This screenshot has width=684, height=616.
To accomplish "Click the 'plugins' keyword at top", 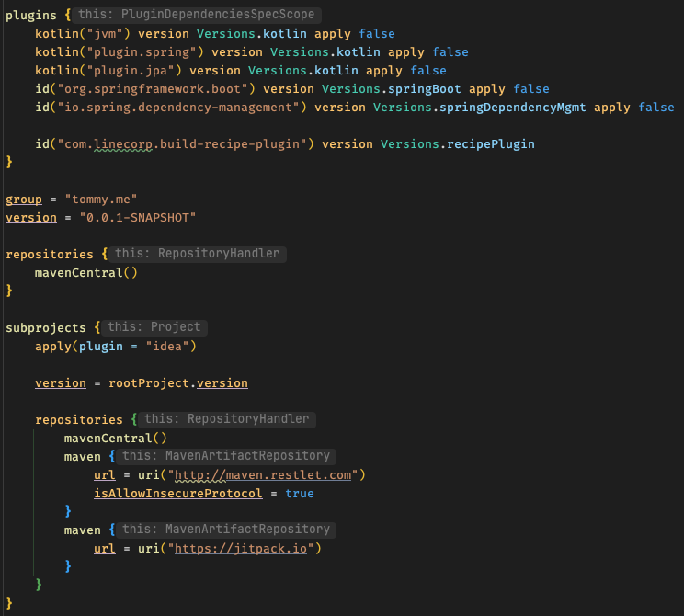I will [31, 16].
